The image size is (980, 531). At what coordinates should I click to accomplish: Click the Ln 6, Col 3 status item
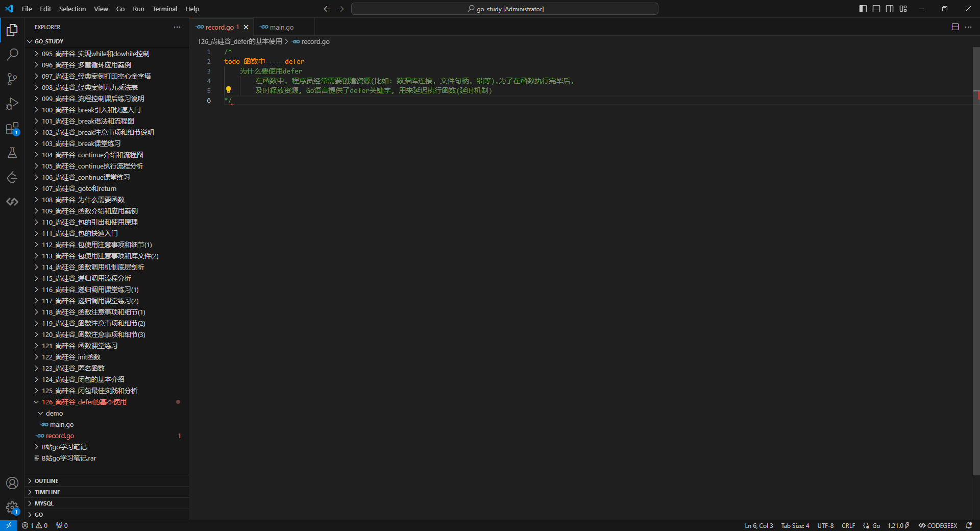[x=758, y=525]
